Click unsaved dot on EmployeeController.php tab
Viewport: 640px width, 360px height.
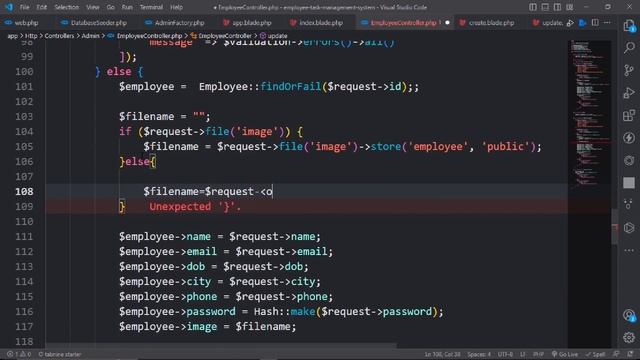tap(447, 23)
